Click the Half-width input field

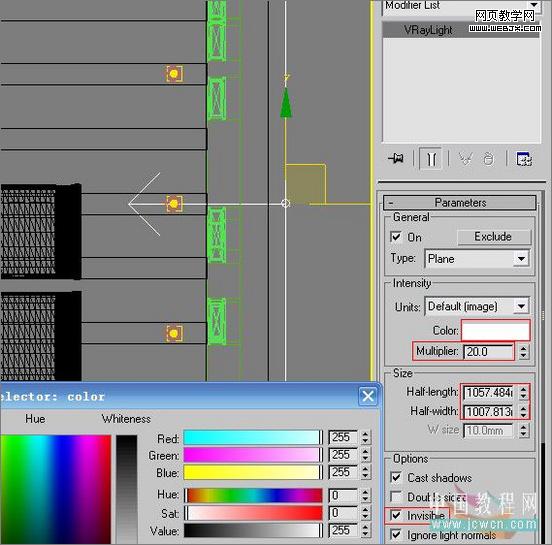pos(489,412)
